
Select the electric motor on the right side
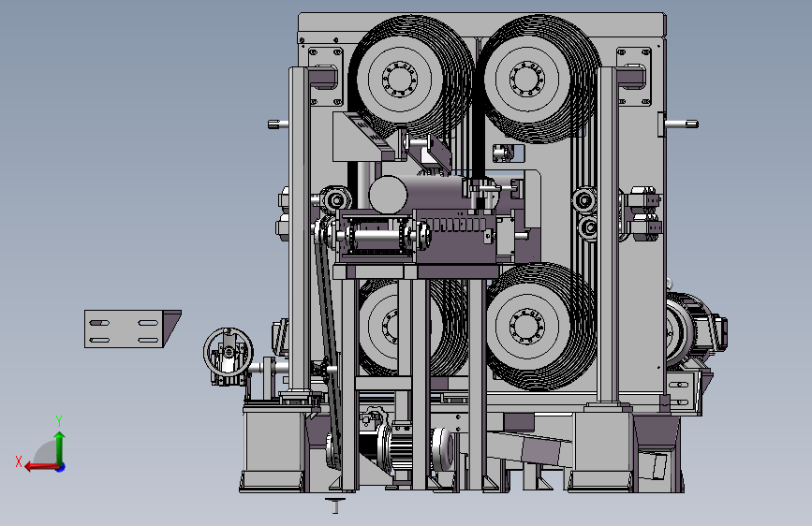tap(696, 329)
